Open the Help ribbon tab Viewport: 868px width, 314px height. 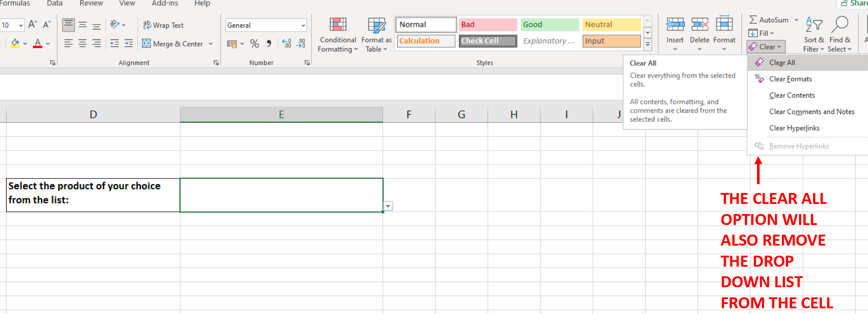point(202,4)
